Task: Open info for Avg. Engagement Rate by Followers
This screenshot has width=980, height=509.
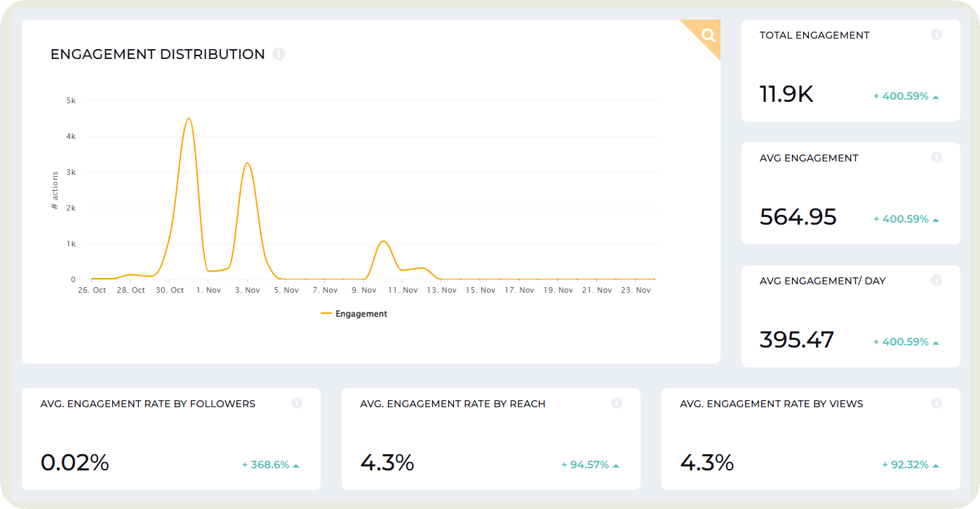Action: click(297, 403)
